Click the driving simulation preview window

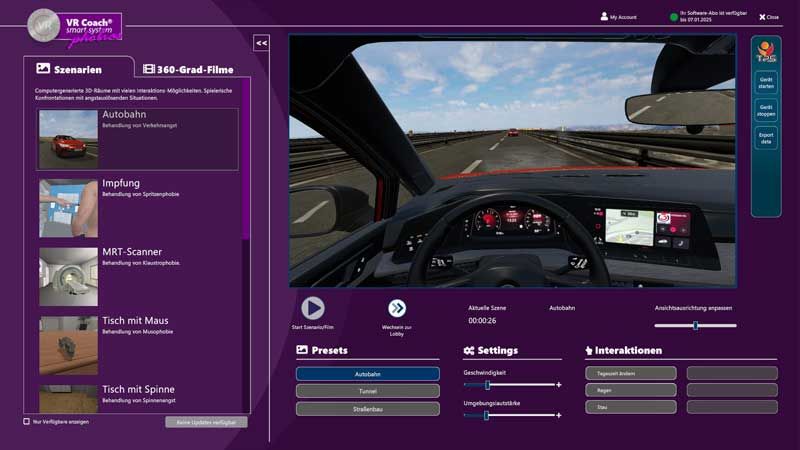513,161
